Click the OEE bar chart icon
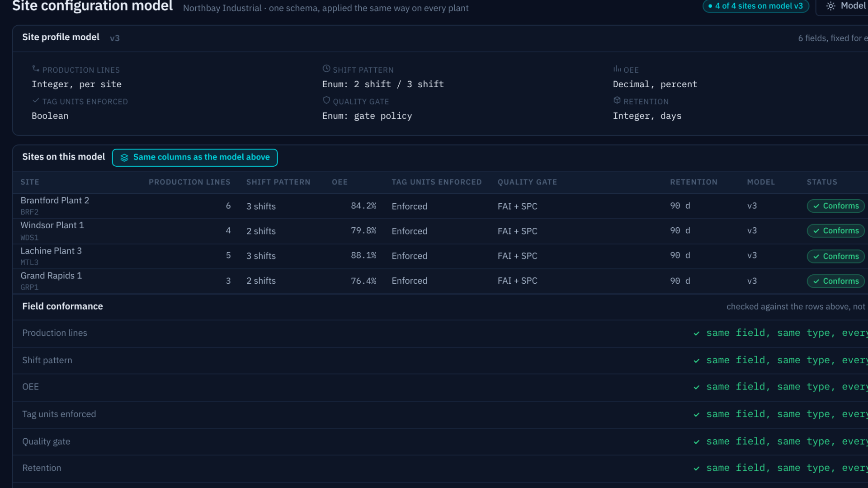This screenshot has width=868, height=488. pos(617,69)
